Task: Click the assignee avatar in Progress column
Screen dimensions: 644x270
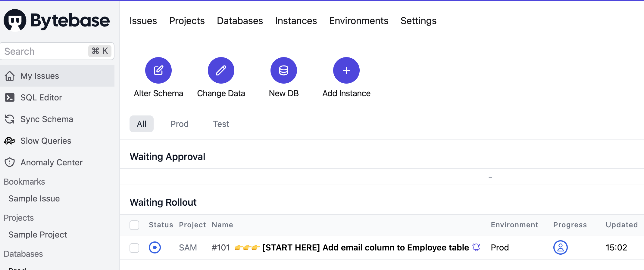Action: click(x=560, y=247)
